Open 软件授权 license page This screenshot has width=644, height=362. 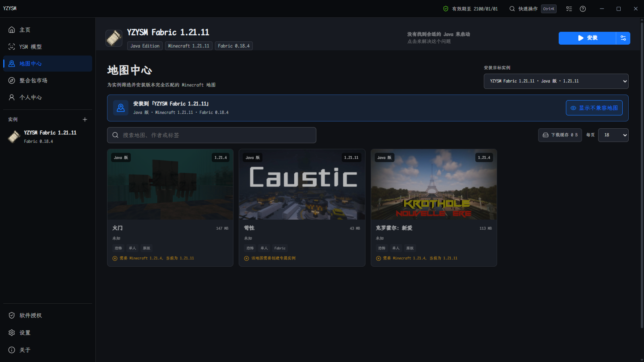click(47, 315)
